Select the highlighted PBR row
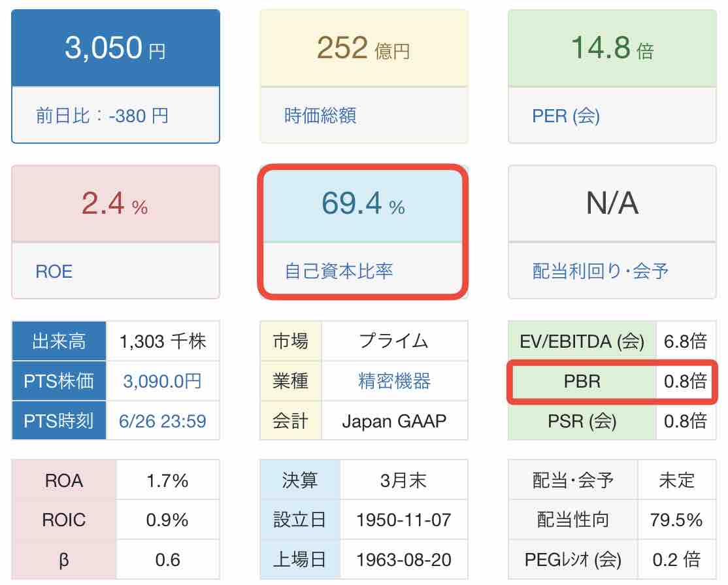Screen dimensions: 728x585 (612, 381)
